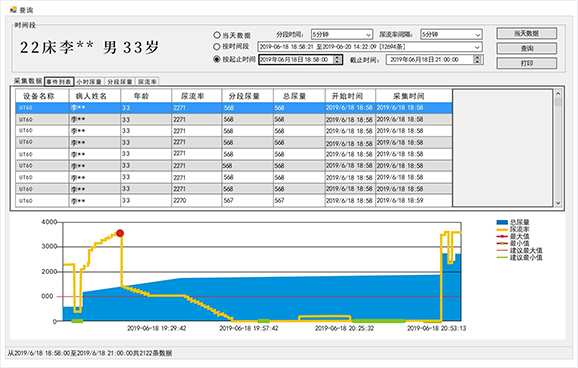Expand the time period range dropdown

[477, 47]
